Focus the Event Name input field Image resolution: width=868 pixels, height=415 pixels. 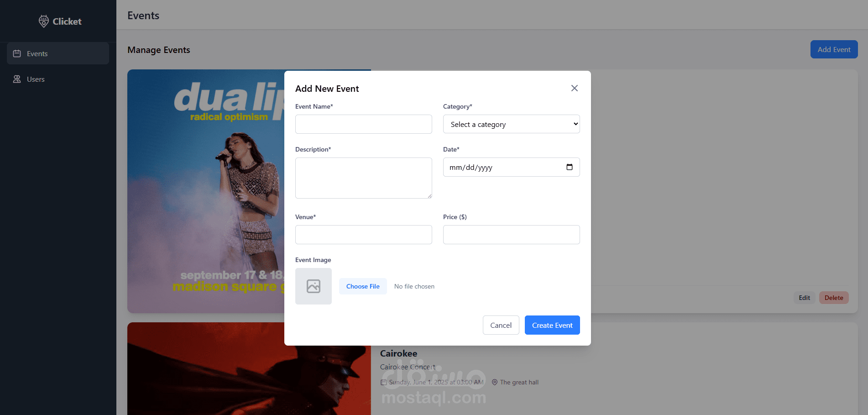[x=364, y=124]
